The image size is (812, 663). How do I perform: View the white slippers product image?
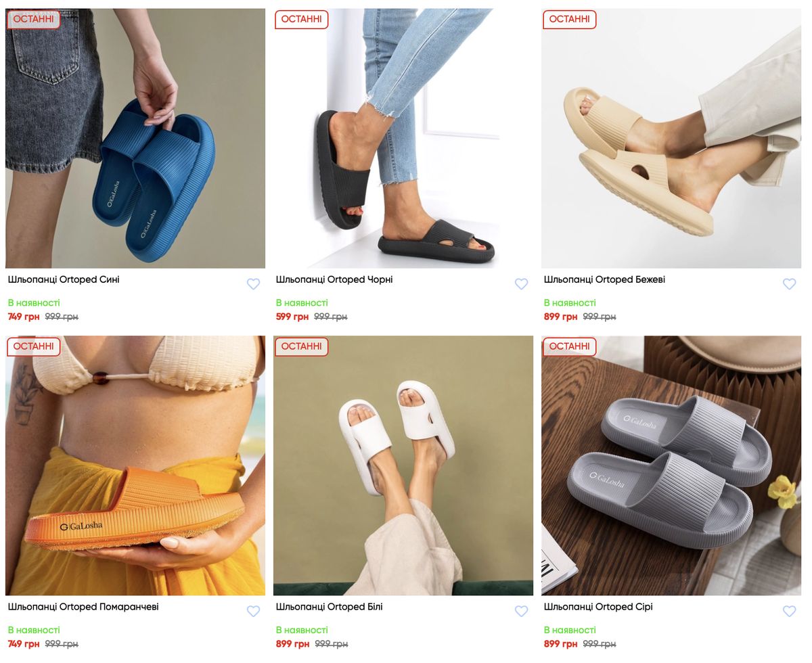(403, 465)
